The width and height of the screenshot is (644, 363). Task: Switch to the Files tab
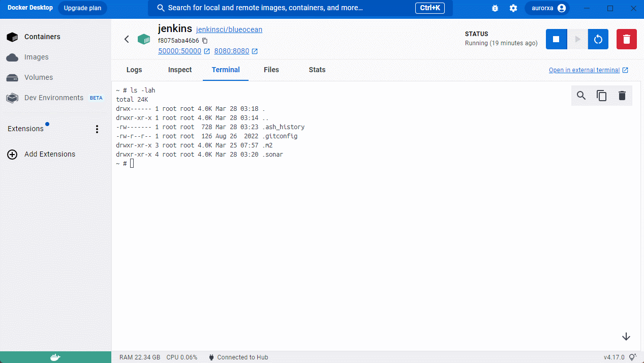pos(271,70)
